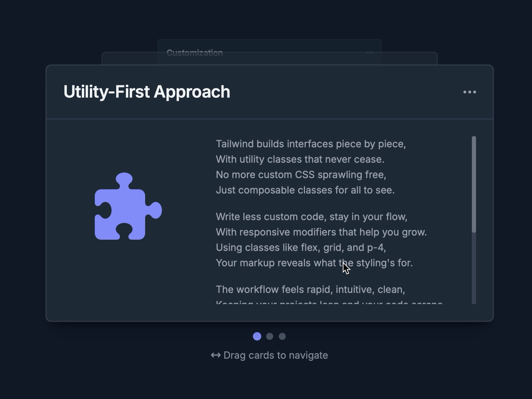Image resolution: width=532 pixels, height=399 pixels.
Task: Click the Utility-First Approach title text
Action: click(147, 91)
